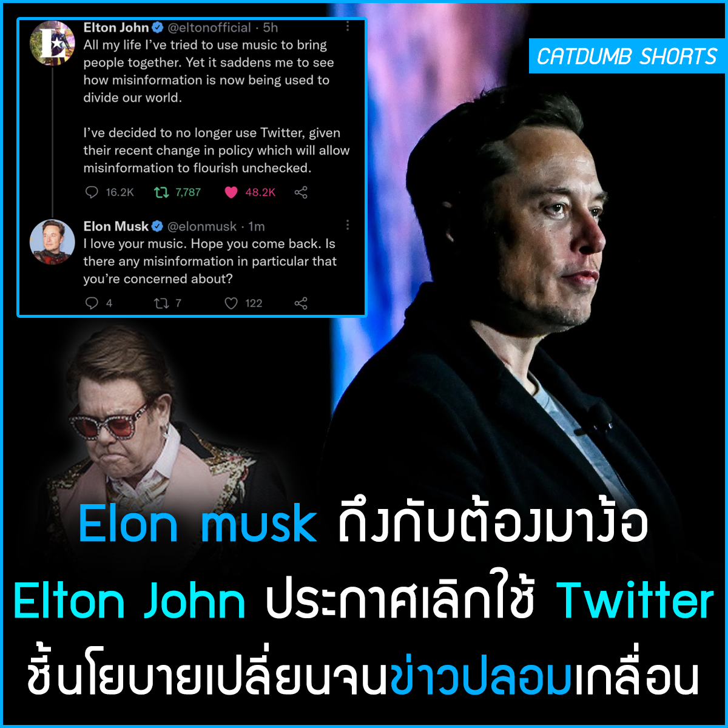Click the 1m timestamp on reply
Viewport: 728px width, 728px height.
(x=257, y=226)
